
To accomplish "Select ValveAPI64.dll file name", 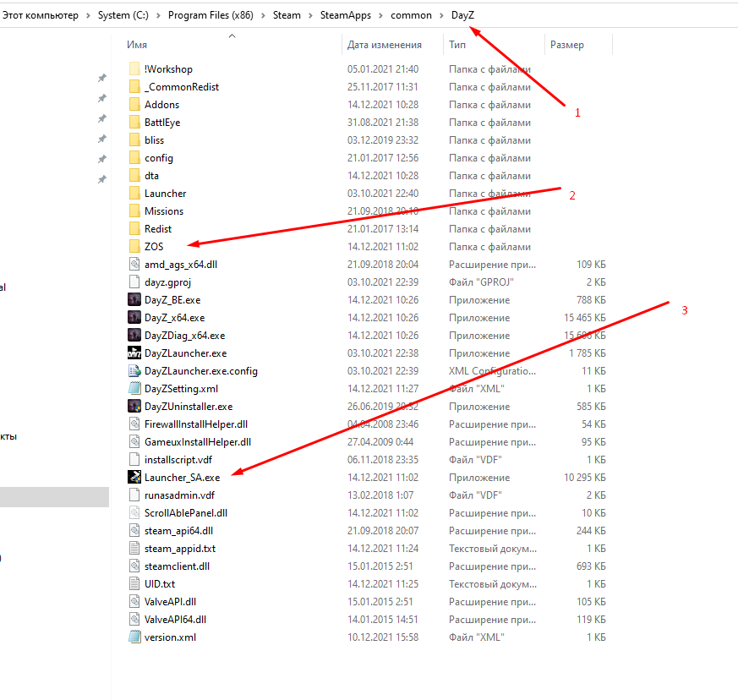I will pyautogui.click(x=176, y=620).
